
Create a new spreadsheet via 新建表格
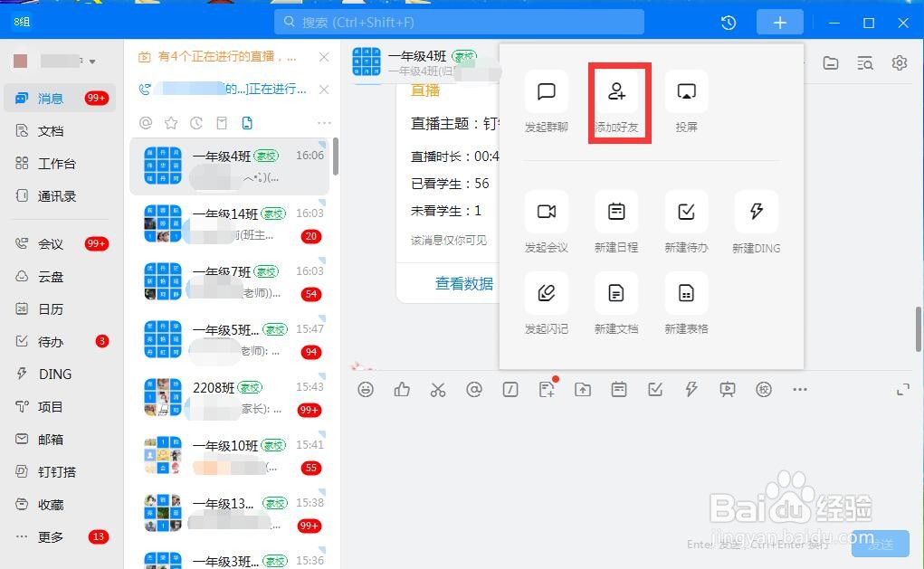point(687,293)
